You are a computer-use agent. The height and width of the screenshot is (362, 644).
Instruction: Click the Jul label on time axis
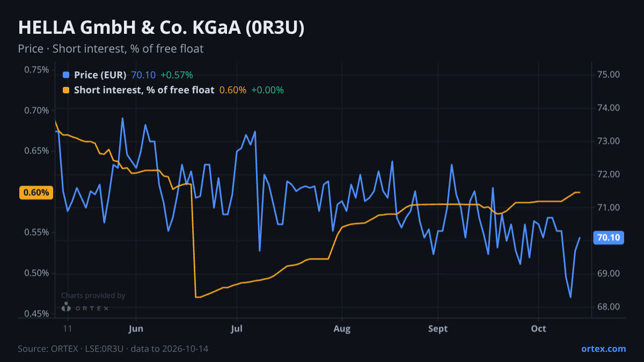(x=237, y=328)
